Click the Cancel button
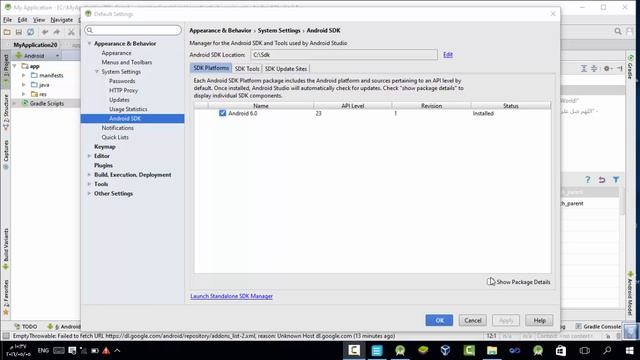640x360 pixels. pos(473,320)
